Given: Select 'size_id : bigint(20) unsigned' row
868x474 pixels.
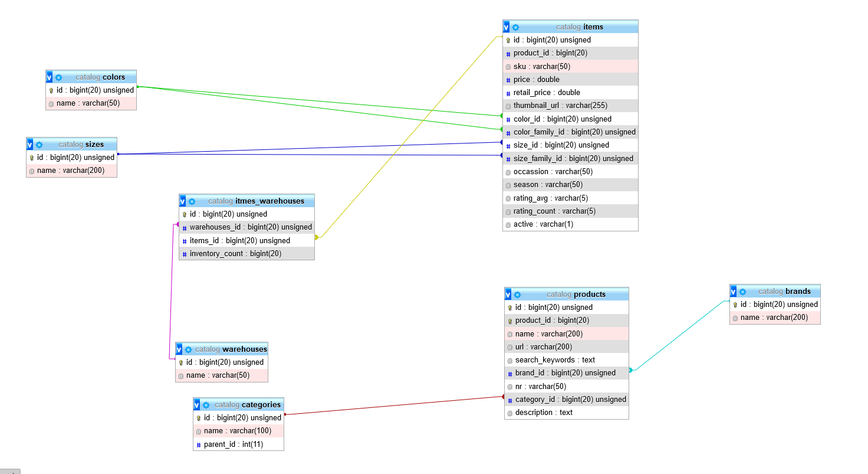Looking at the screenshot, I should pyautogui.click(x=570, y=145).
